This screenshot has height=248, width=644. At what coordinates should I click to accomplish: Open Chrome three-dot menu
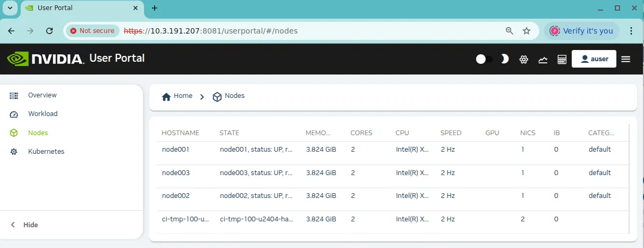point(631,31)
